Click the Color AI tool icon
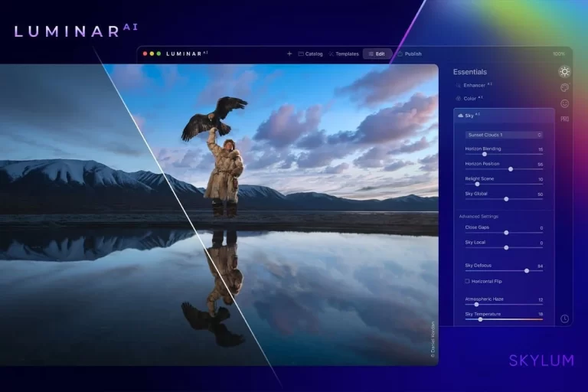Viewport: 588px width, 392px height. tap(458, 98)
